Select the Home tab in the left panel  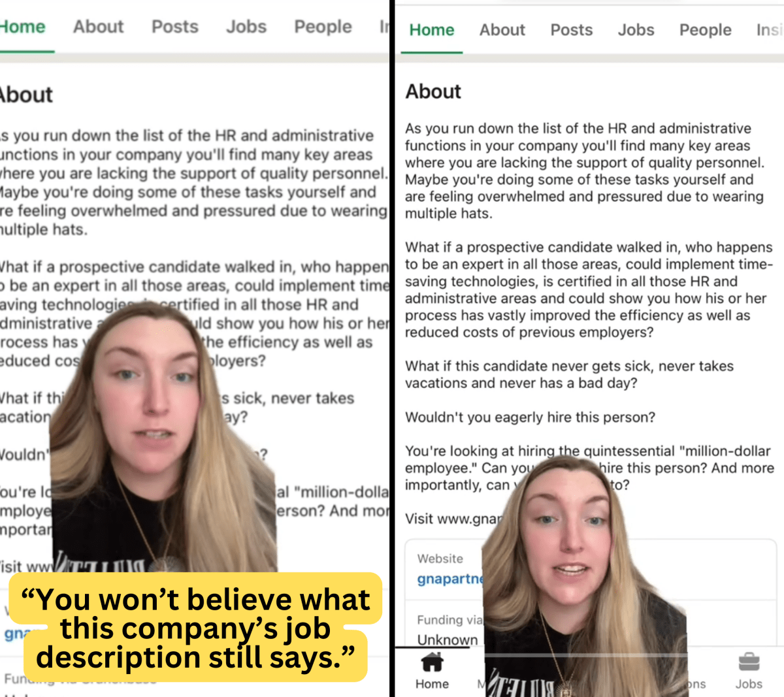23,27
